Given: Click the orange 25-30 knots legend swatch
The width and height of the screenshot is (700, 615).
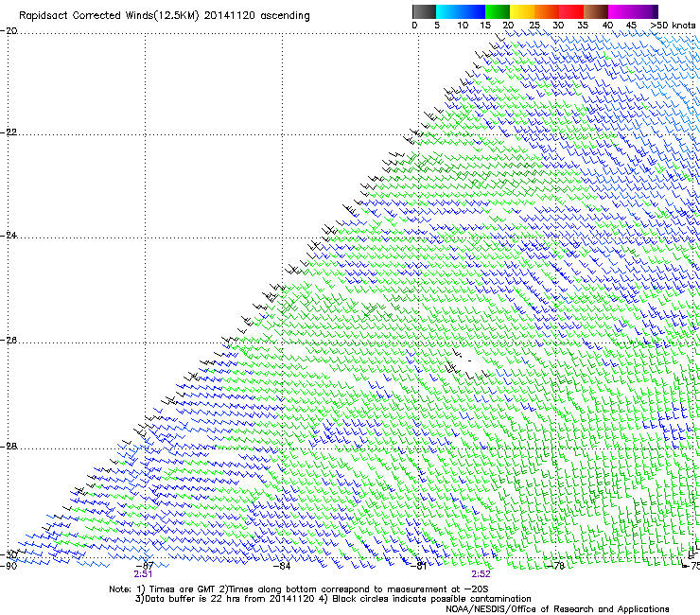Looking at the screenshot, I should (547, 11).
